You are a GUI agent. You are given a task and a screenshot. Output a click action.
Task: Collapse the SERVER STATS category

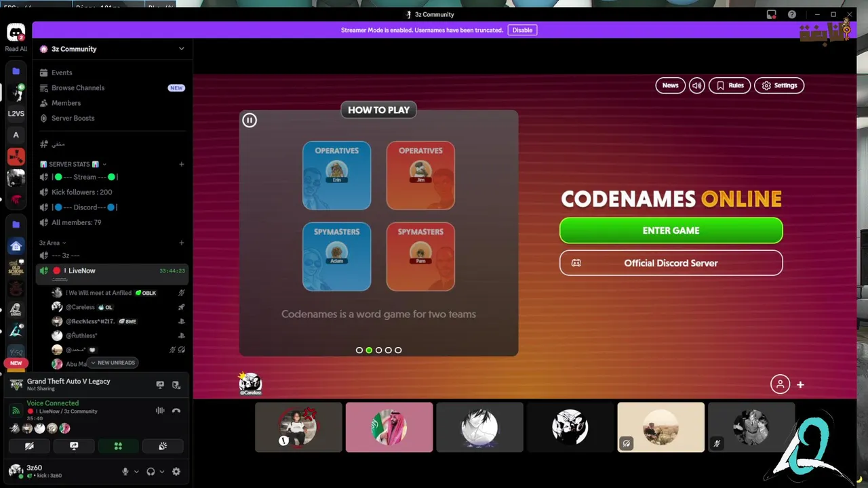(73, 164)
